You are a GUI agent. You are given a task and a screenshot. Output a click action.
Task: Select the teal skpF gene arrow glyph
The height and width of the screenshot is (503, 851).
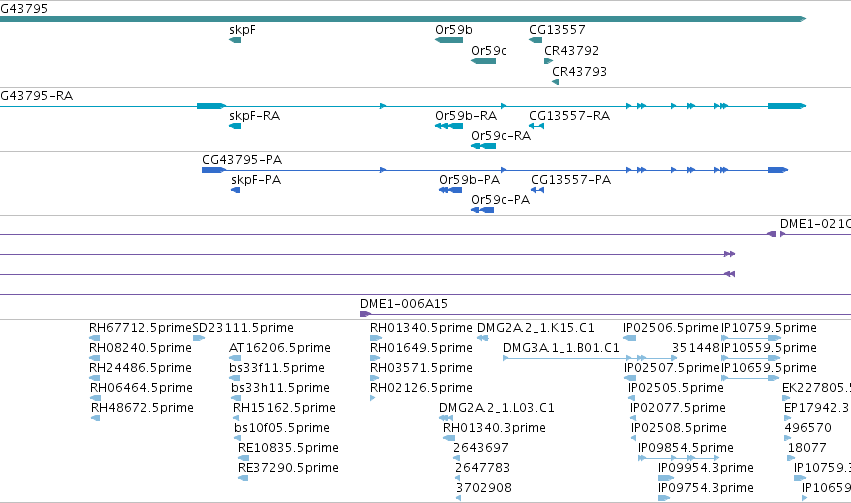click(235, 40)
